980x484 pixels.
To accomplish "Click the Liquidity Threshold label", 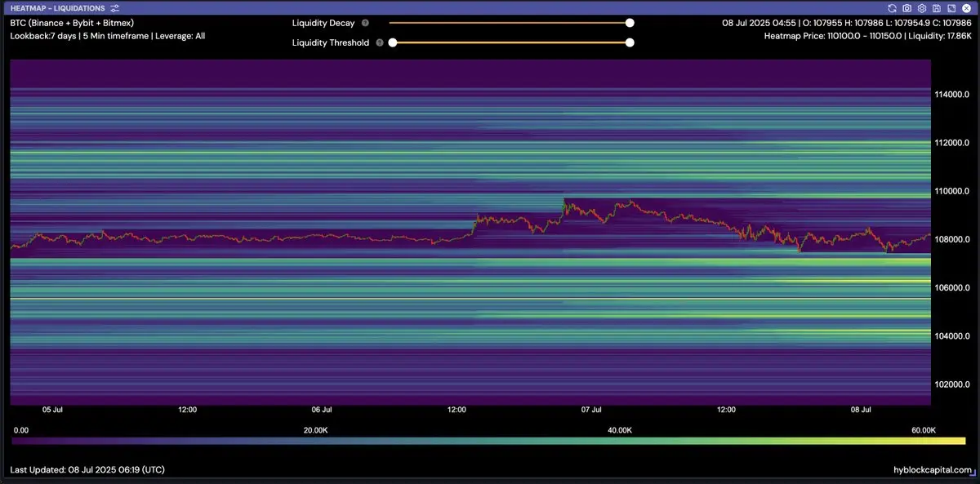I will (x=331, y=42).
